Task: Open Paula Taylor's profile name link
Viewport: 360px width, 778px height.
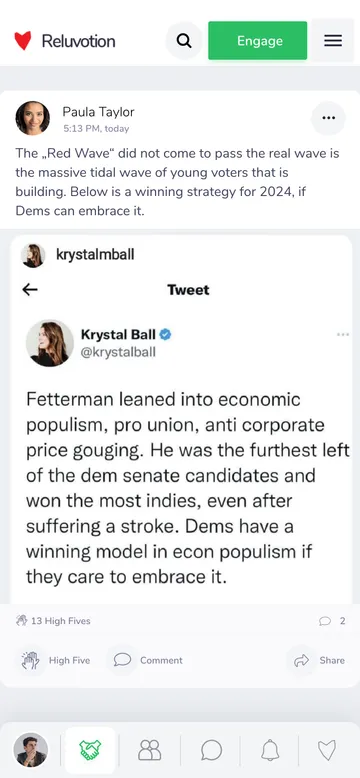Action: (98, 112)
